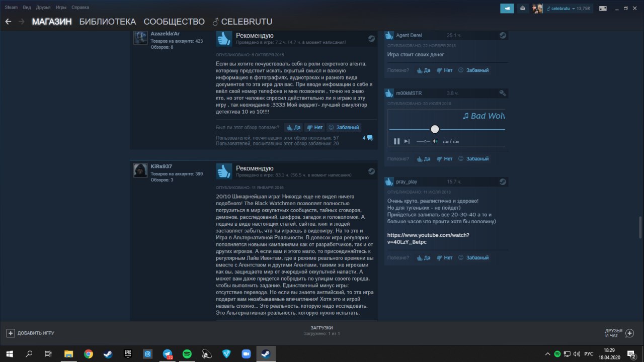Screen dimensions: 644x362
Task: Mark Azazelda'Ar's review as Забавный
Action: [x=344, y=127]
